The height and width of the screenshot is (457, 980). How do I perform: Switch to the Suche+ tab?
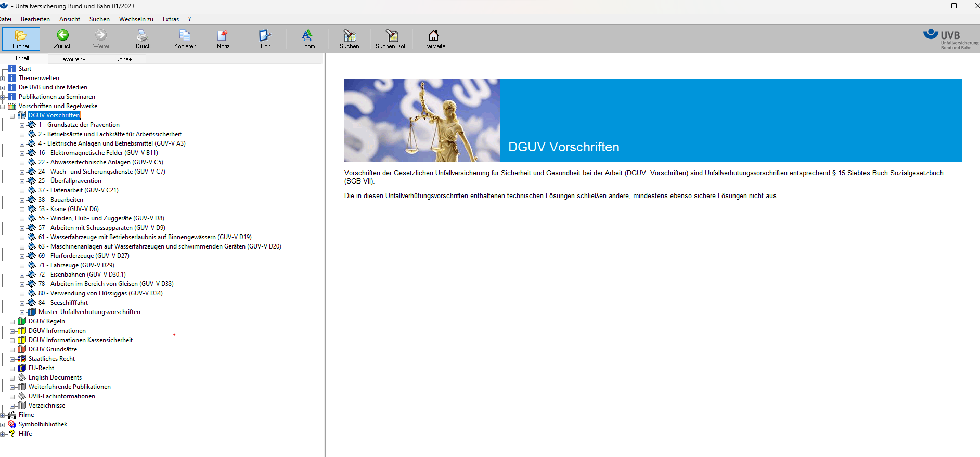click(122, 59)
